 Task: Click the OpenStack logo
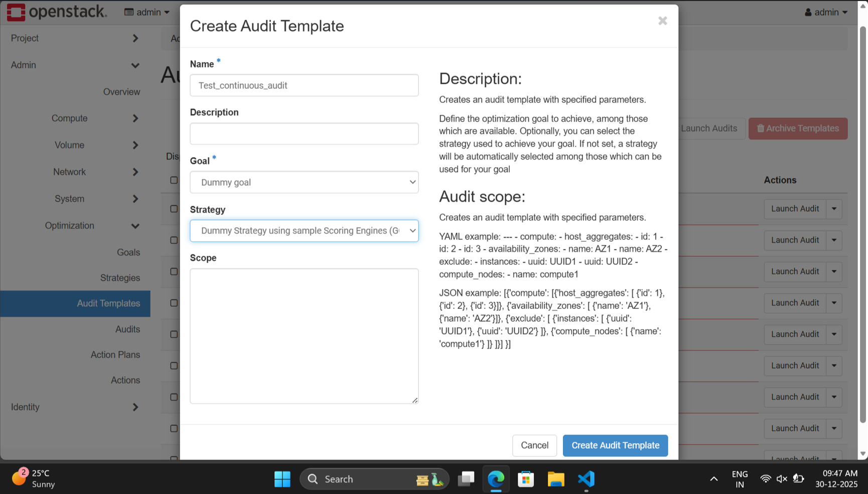(x=57, y=12)
